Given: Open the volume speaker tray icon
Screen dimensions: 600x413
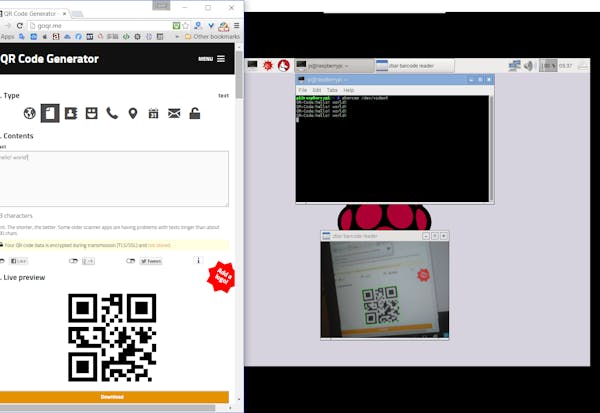Looking at the screenshot, I should tap(528, 66).
